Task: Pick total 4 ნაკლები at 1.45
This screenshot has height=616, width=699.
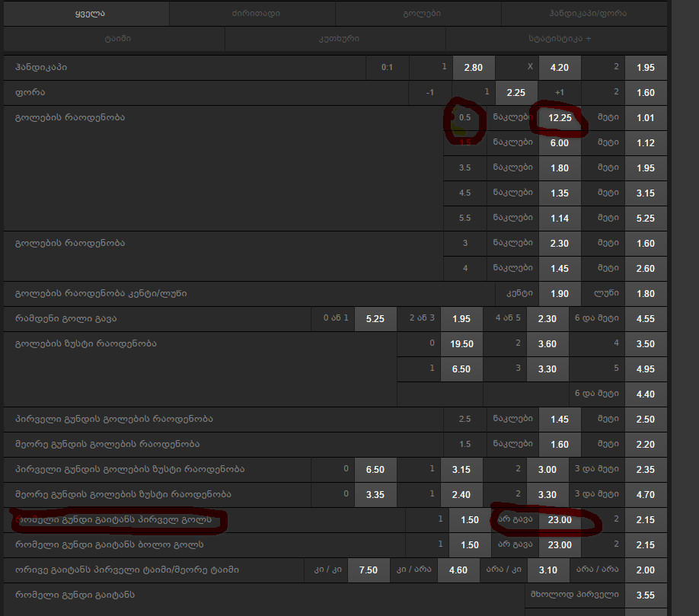Action: pyautogui.click(x=560, y=268)
